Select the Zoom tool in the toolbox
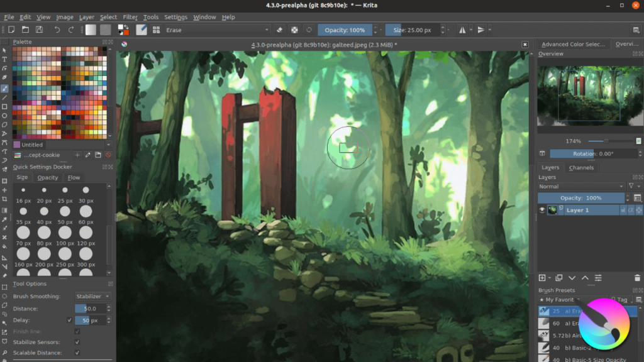This screenshot has height=362, width=644. click(x=4, y=353)
